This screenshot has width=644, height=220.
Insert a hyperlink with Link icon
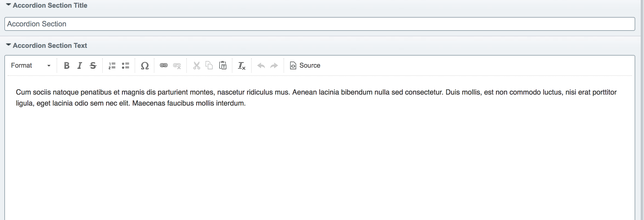(164, 65)
